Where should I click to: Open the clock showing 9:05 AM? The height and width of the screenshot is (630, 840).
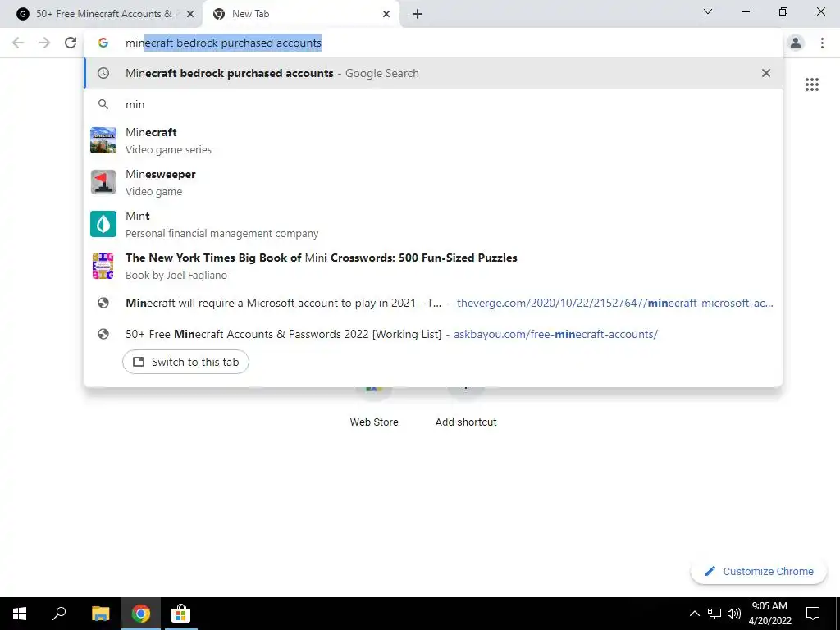769,614
